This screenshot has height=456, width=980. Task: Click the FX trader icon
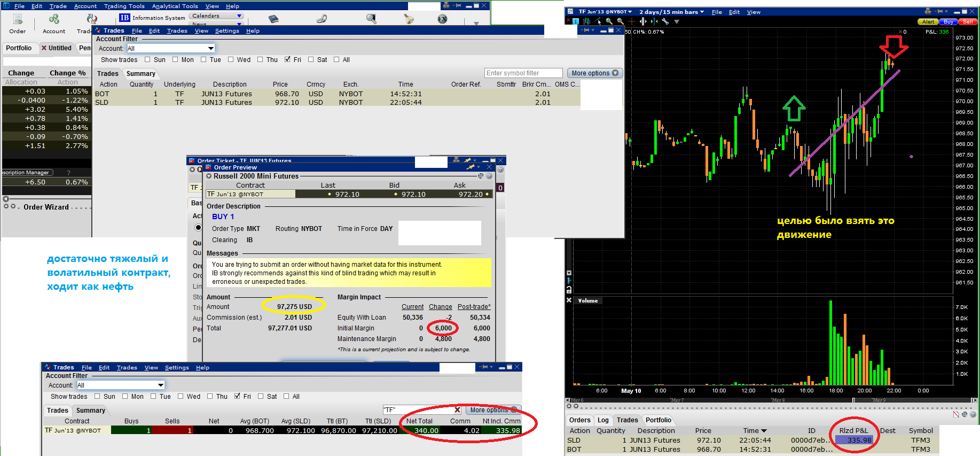pyautogui.click(x=442, y=19)
